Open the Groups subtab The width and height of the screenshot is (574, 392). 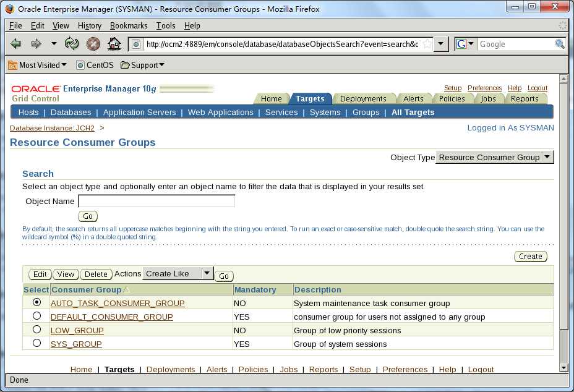366,113
